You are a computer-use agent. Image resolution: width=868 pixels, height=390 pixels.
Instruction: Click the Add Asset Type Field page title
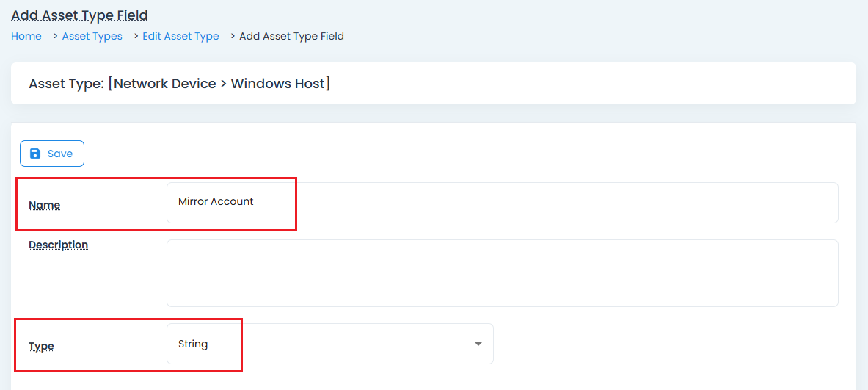coord(79,15)
